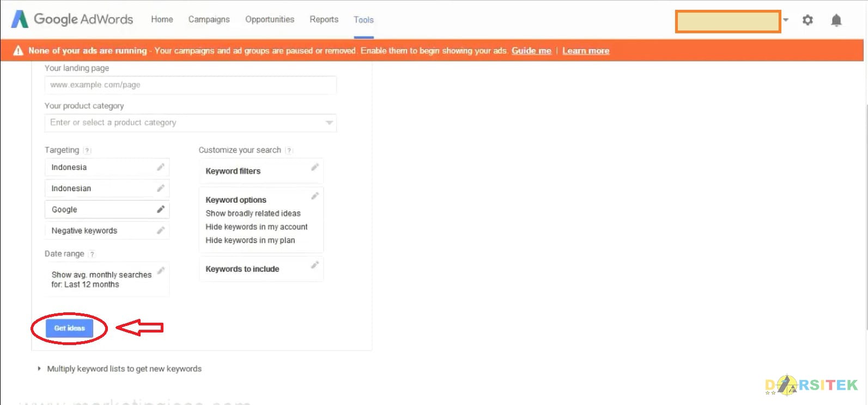Click 'Hide keywords in my plan' text
868x405 pixels.
pos(250,240)
